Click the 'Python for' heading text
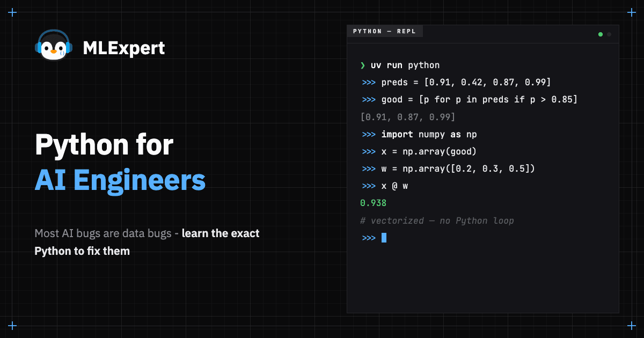644x338 pixels. 104,145
